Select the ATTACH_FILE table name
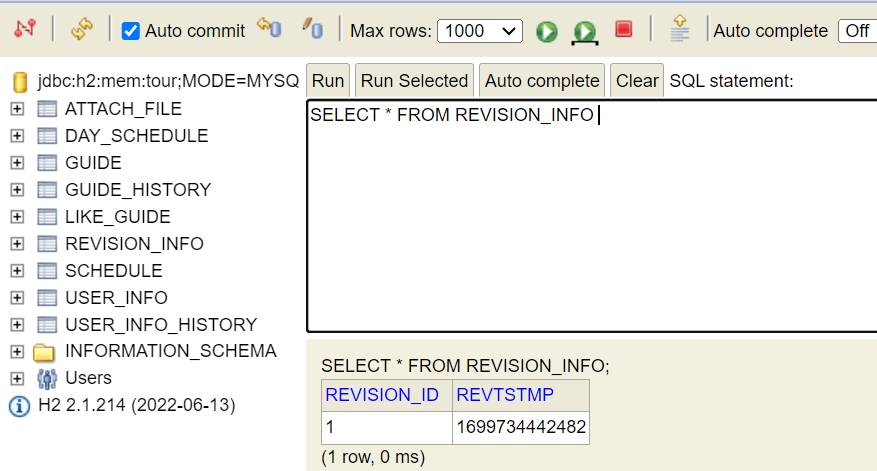Screen dimensions: 877x471 (123, 109)
